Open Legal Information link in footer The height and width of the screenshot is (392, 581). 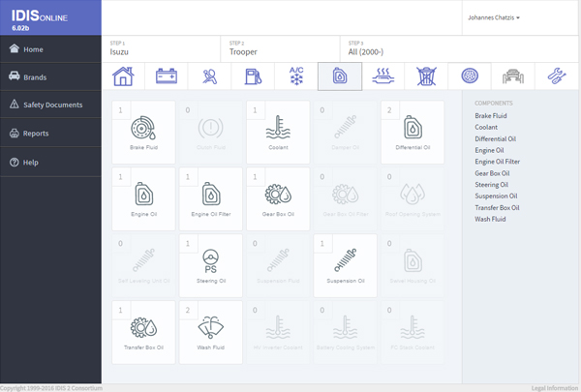click(x=555, y=388)
